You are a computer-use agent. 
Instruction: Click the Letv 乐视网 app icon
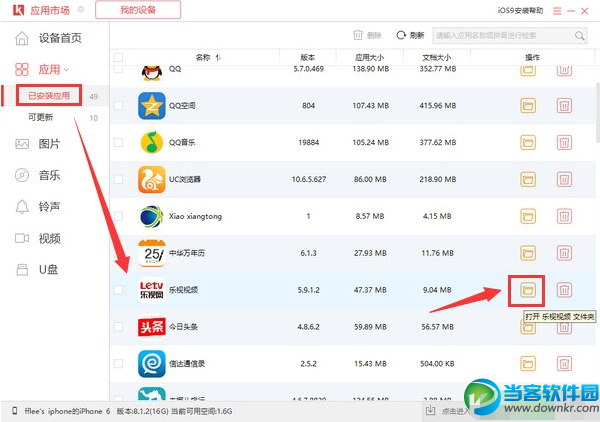click(152, 290)
